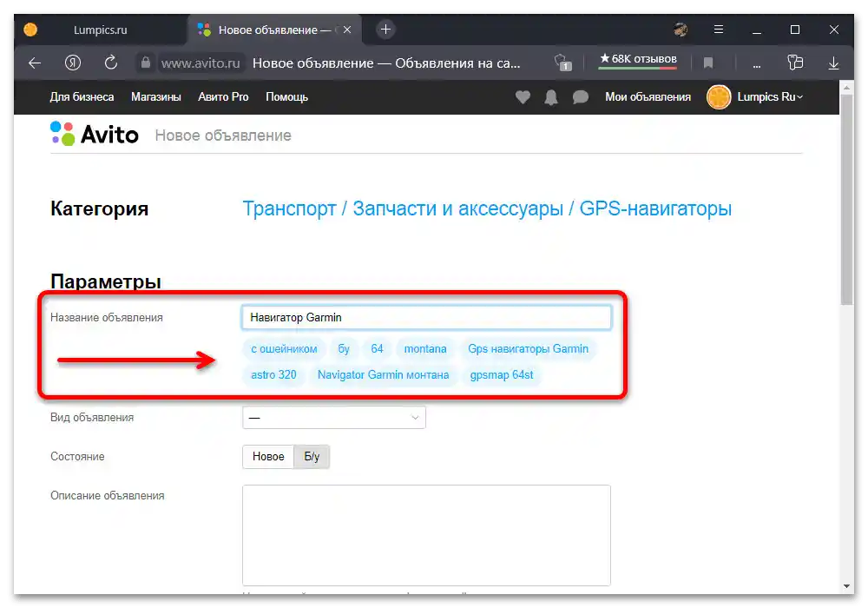Image resolution: width=868 pixels, height=608 pixels.
Task: Reload the page with refresh icon
Action: [x=111, y=63]
